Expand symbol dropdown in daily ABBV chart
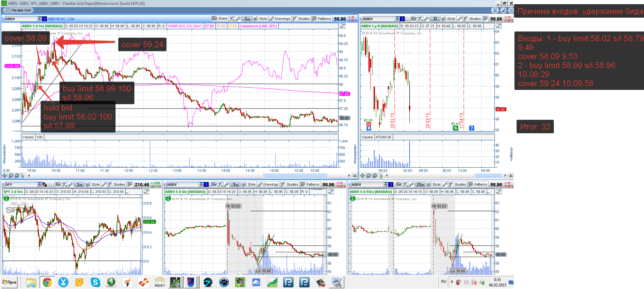Screen dimensions: 644x289 click(x=397, y=19)
